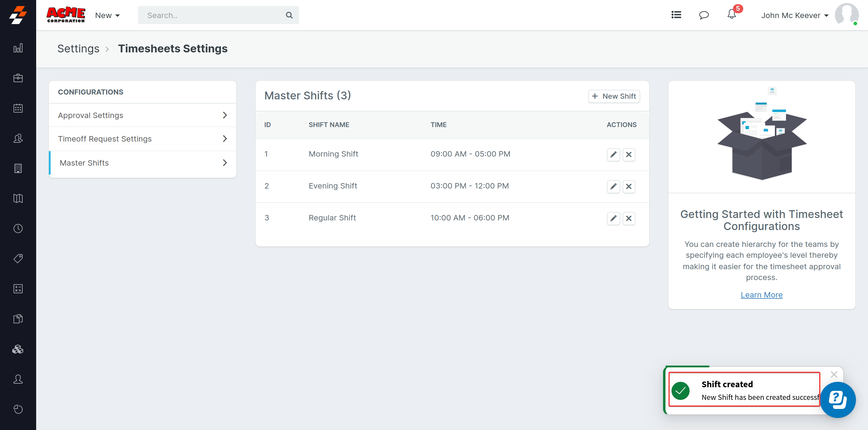Edit the Regular Shift entry
Image resolution: width=868 pixels, height=430 pixels.
(613, 219)
